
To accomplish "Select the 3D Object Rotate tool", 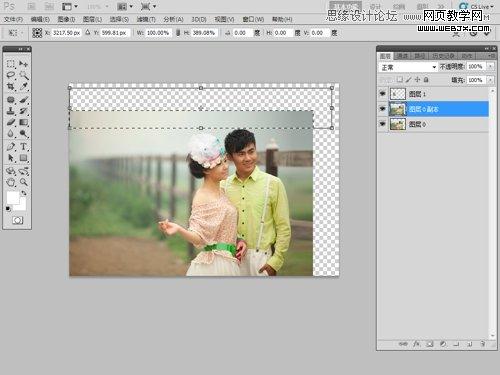I will (11, 171).
